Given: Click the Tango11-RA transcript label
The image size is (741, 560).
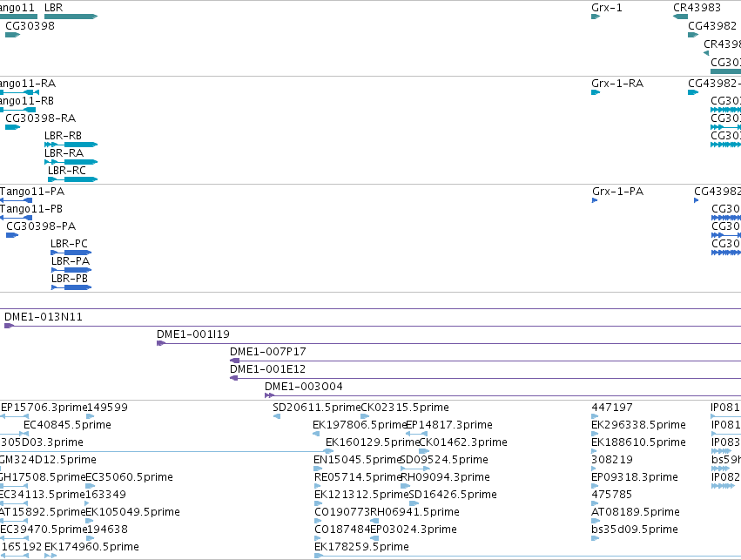Looking at the screenshot, I should click(28, 84).
